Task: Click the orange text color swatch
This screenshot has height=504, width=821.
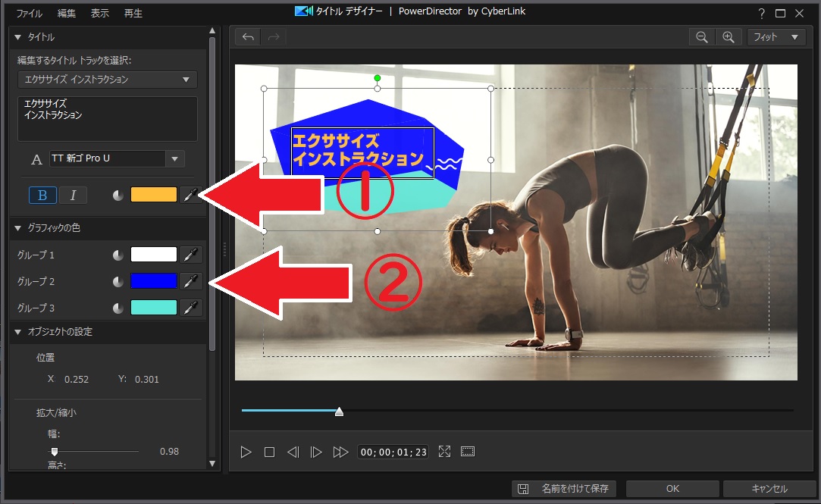Action: tap(153, 195)
